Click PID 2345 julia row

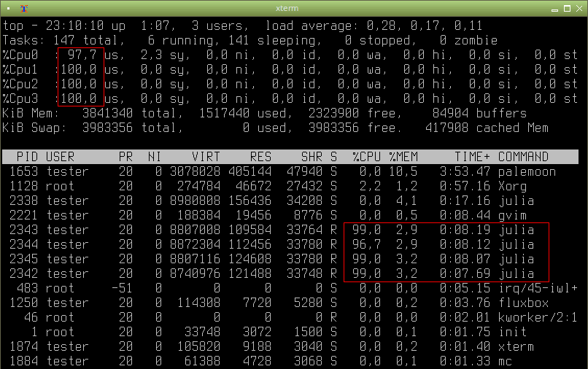pyautogui.click(x=290, y=259)
